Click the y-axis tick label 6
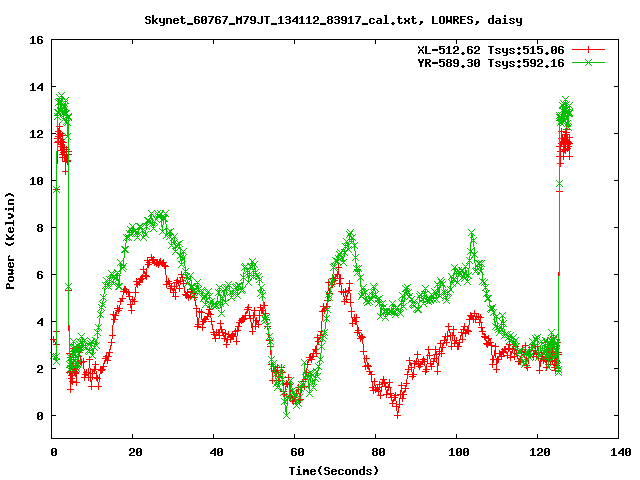This screenshot has width=640, height=480. [40, 275]
